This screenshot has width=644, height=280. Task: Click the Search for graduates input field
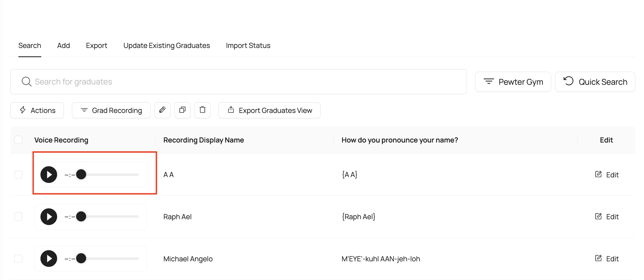tap(238, 82)
